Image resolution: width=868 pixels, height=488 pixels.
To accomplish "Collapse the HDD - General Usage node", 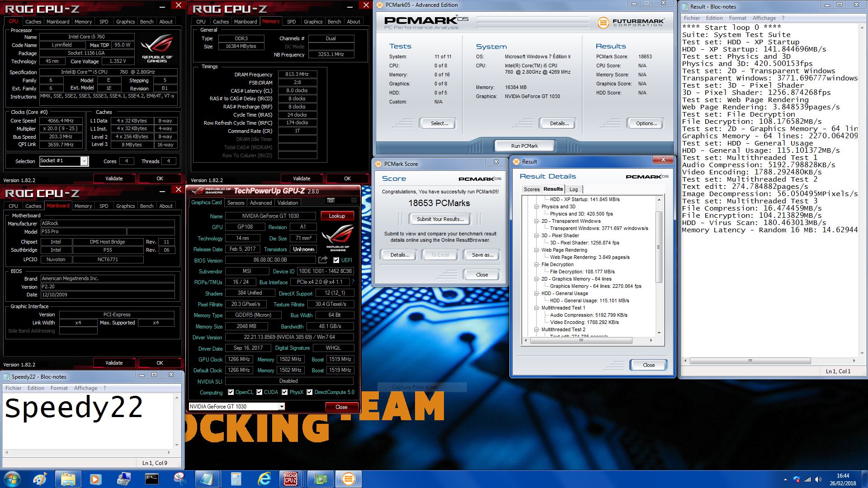I will tap(537, 293).
